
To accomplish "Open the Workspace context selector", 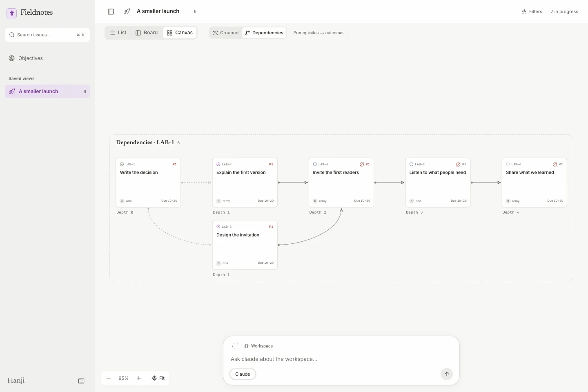I will tap(258, 346).
